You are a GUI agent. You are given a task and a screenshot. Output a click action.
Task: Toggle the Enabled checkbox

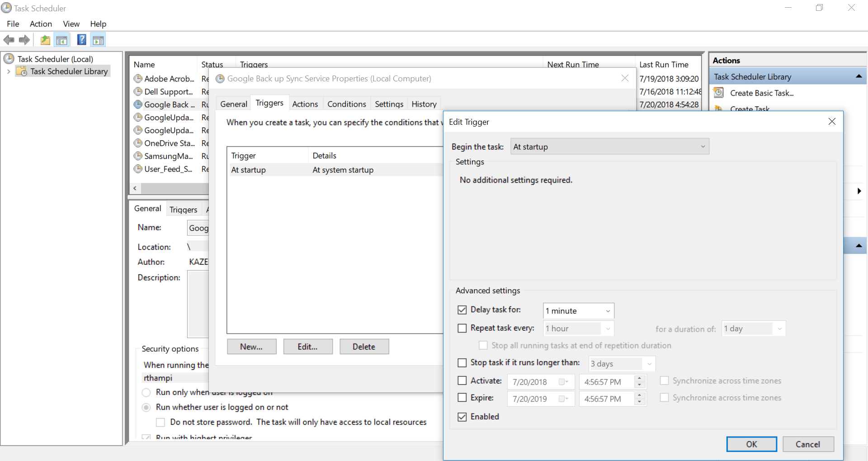pos(462,417)
